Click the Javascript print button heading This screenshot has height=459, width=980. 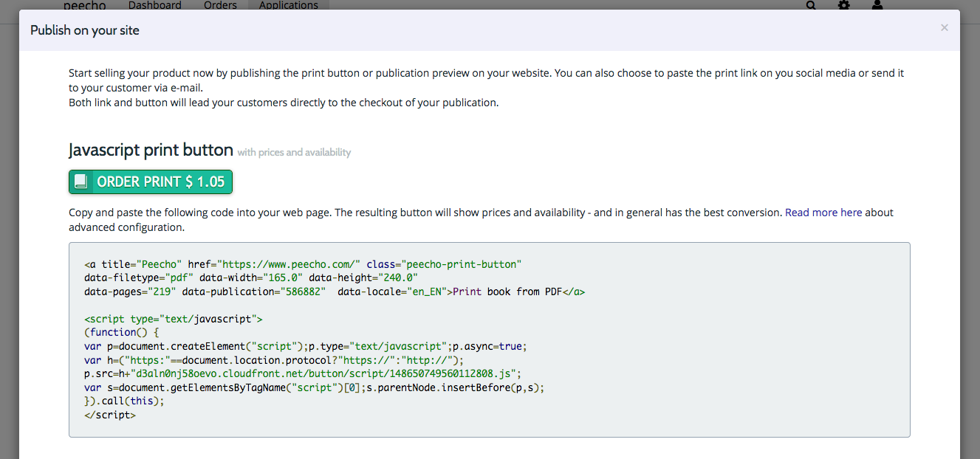click(151, 150)
